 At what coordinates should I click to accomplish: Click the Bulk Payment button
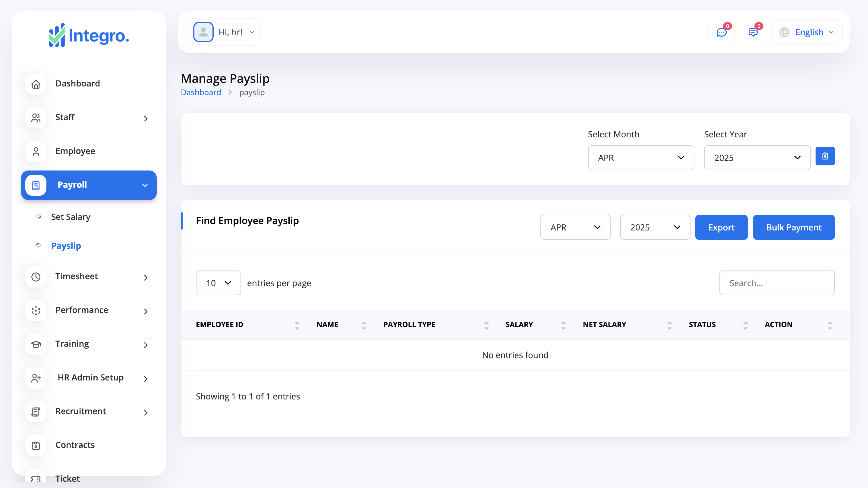pyautogui.click(x=794, y=227)
